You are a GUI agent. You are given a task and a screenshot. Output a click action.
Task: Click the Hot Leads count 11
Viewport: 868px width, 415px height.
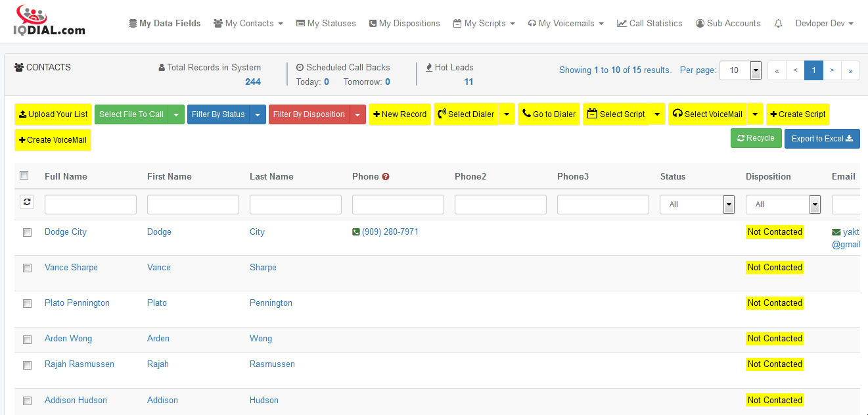(x=468, y=82)
